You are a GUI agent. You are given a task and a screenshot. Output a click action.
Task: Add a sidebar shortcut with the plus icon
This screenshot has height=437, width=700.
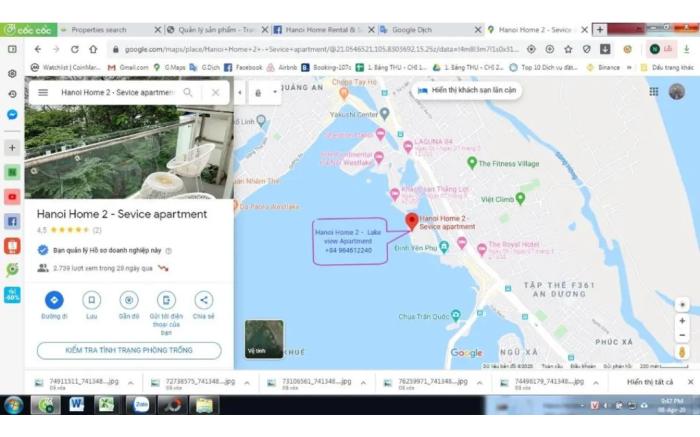[12, 148]
